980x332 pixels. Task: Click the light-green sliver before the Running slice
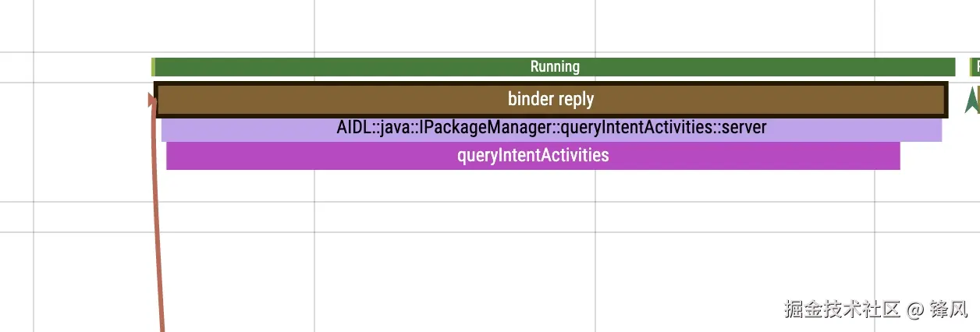coord(153,67)
